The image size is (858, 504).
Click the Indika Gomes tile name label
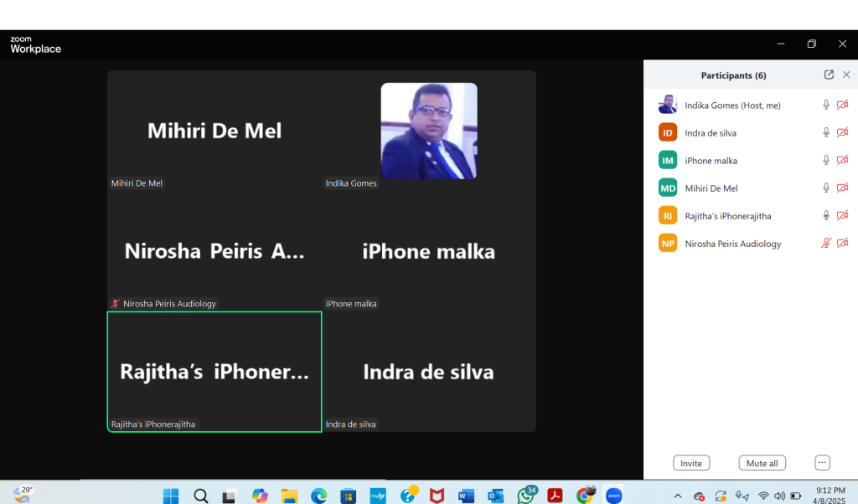pos(351,183)
